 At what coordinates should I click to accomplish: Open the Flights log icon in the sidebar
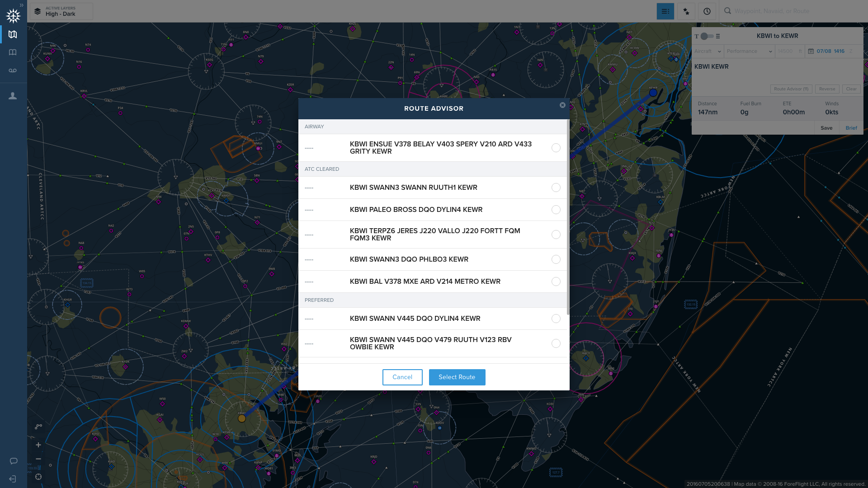pos(13,70)
